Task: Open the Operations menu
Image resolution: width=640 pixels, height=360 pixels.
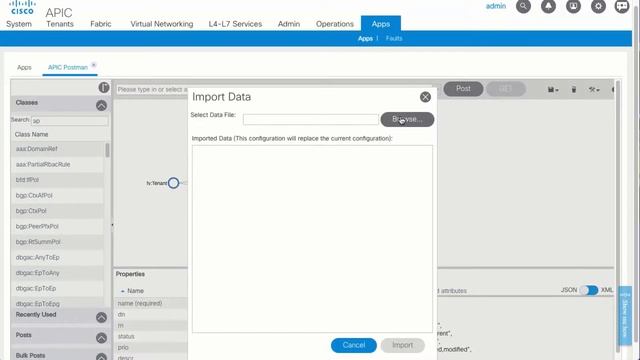Action: pyautogui.click(x=335, y=24)
